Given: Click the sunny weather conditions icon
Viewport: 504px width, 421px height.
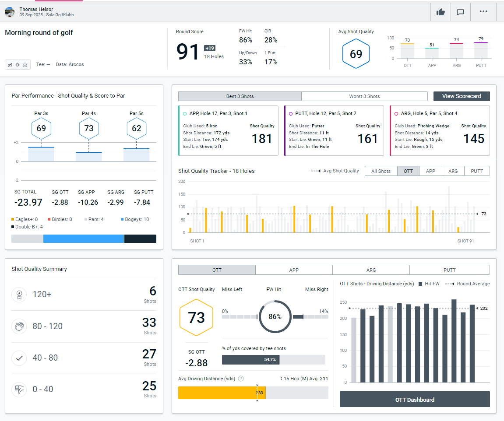Looking at the screenshot, I should pyautogui.click(x=18, y=65).
